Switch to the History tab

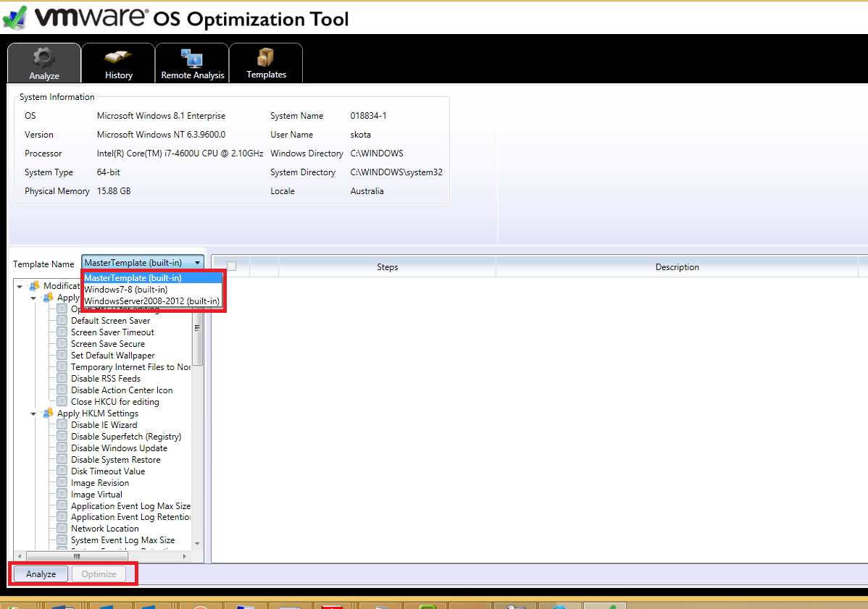pos(119,63)
